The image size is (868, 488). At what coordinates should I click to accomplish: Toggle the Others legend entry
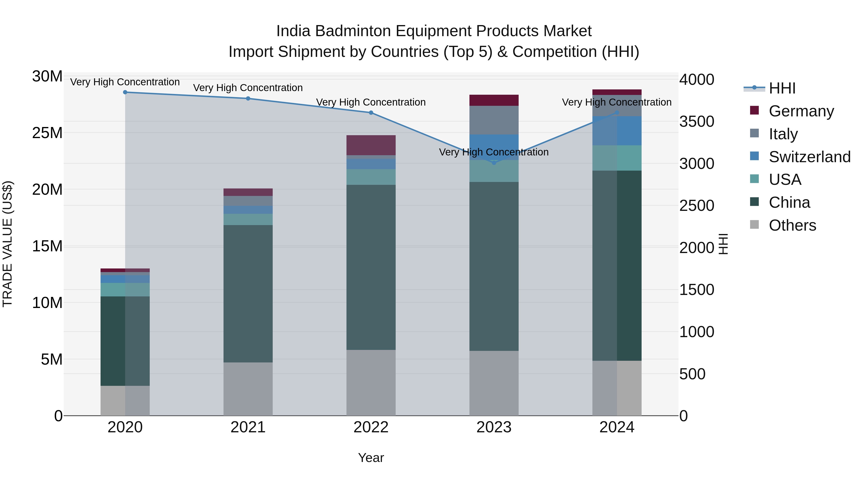(783, 225)
